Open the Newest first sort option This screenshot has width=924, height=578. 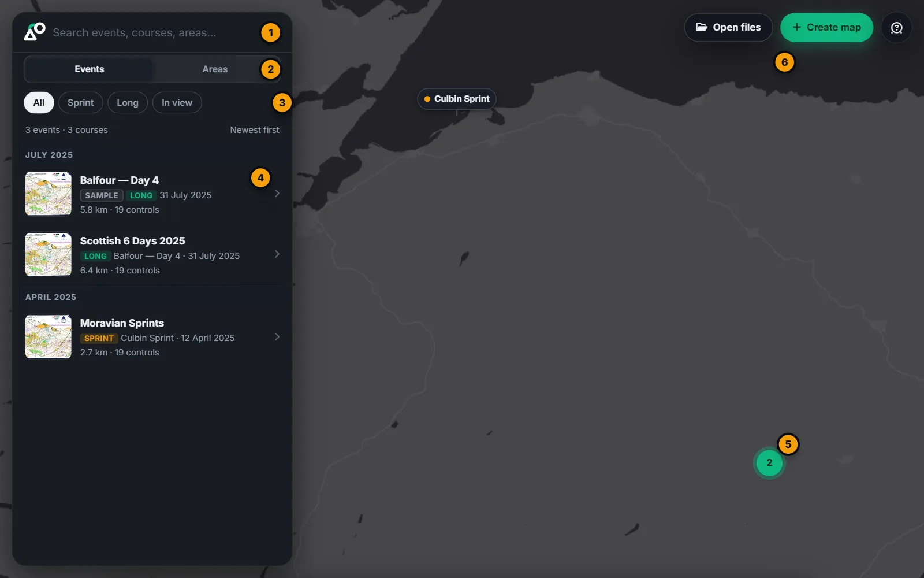pos(255,130)
